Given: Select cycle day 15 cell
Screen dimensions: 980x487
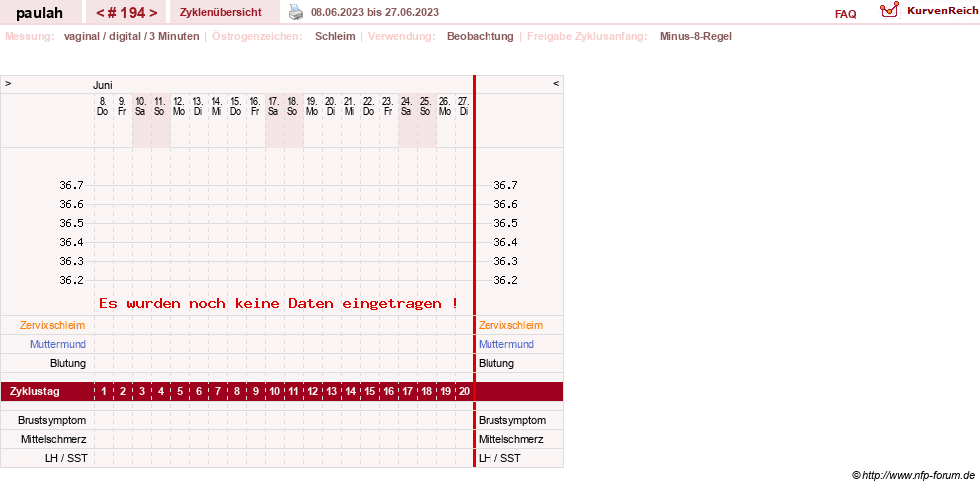Looking at the screenshot, I should (x=369, y=392).
